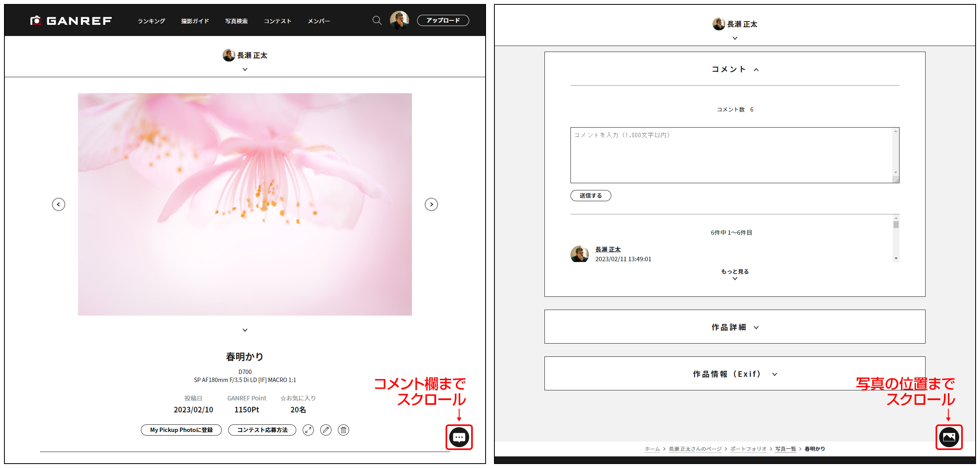Click the speech-bubble scroll-to-comments button
This screenshot has height=468, width=980.
point(459,437)
